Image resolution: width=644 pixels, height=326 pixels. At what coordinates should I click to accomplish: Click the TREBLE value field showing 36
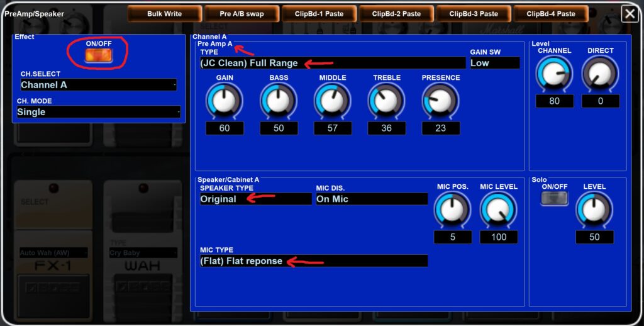(387, 128)
